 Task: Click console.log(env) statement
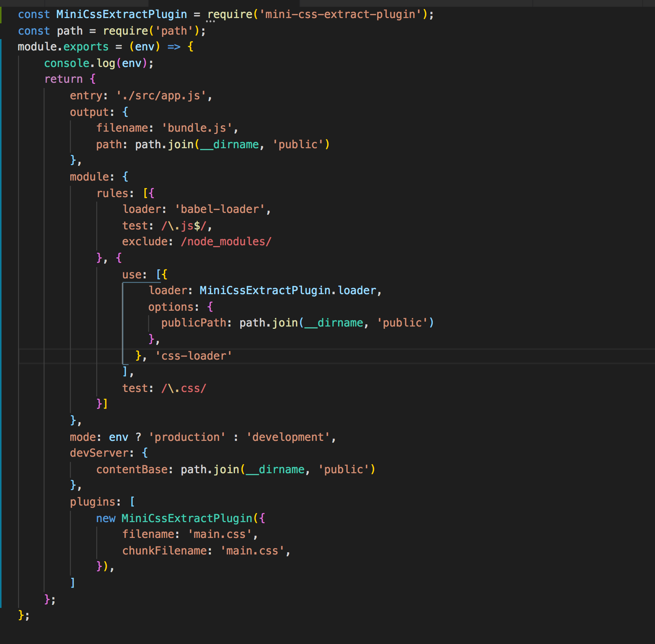click(99, 63)
